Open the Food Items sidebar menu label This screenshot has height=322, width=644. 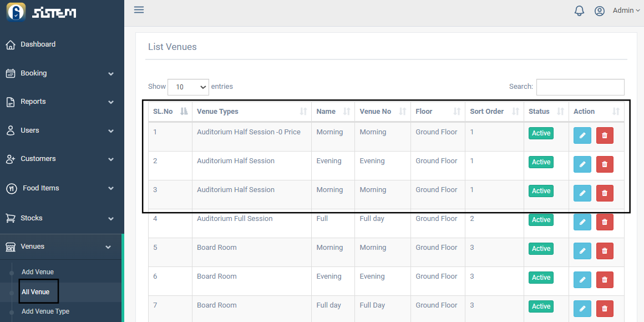tap(40, 188)
